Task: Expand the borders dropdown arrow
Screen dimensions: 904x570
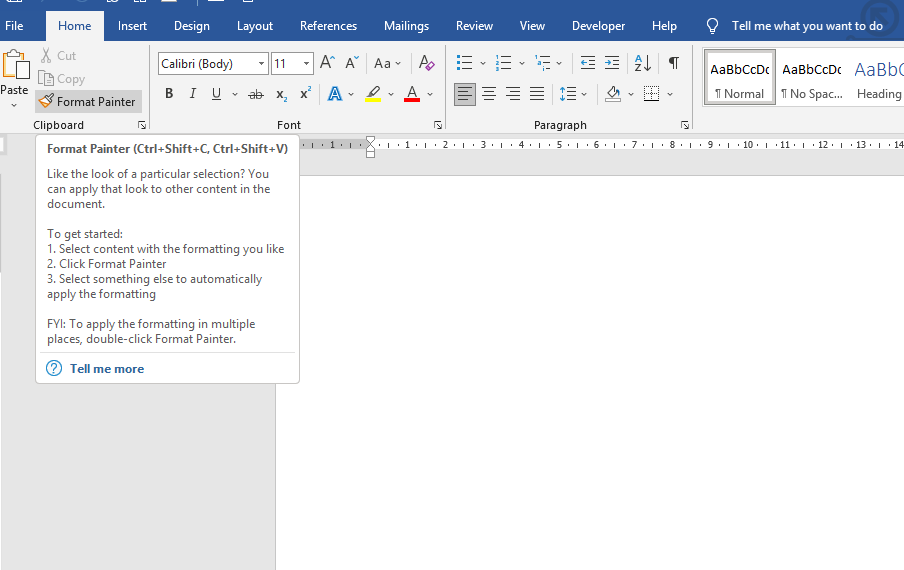Action: pyautogui.click(x=670, y=95)
